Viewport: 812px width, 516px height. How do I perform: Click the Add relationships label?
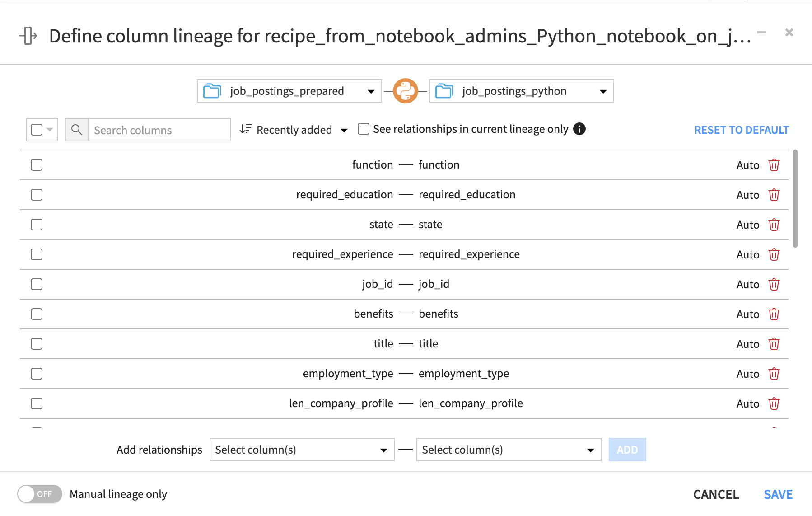[159, 450]
